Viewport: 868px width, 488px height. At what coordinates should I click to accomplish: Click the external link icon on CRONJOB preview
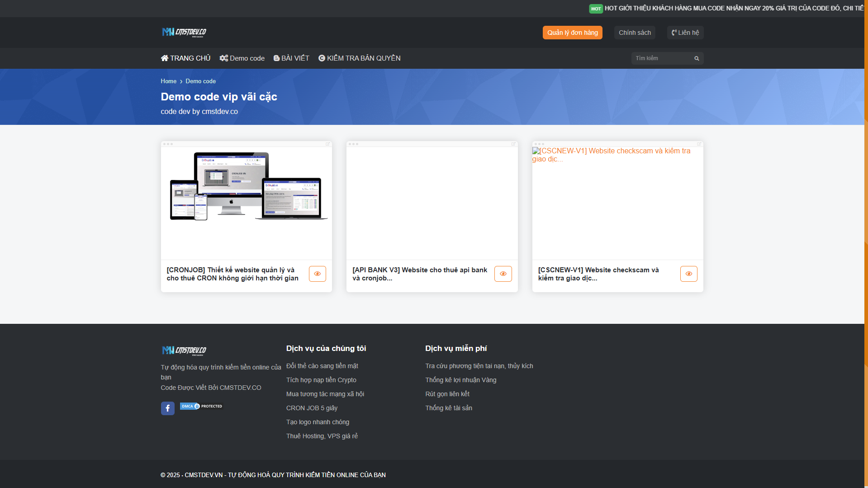pyautogui.click(x=328, y=144)
